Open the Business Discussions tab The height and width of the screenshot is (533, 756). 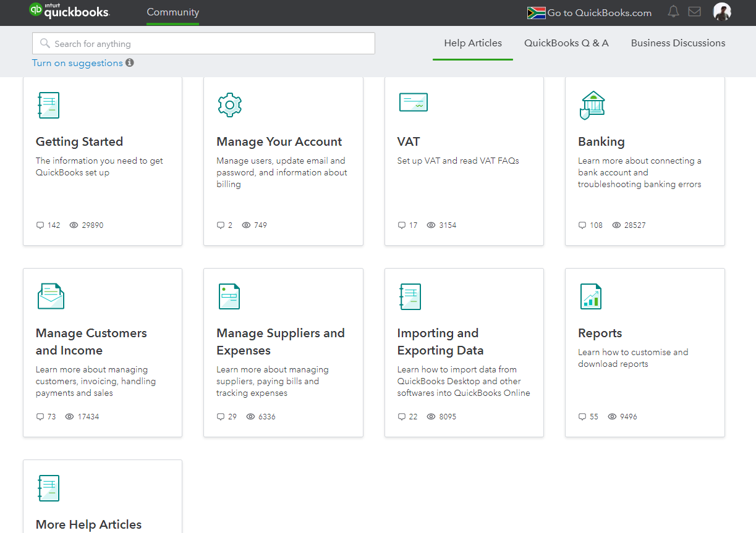coord(677,43)
